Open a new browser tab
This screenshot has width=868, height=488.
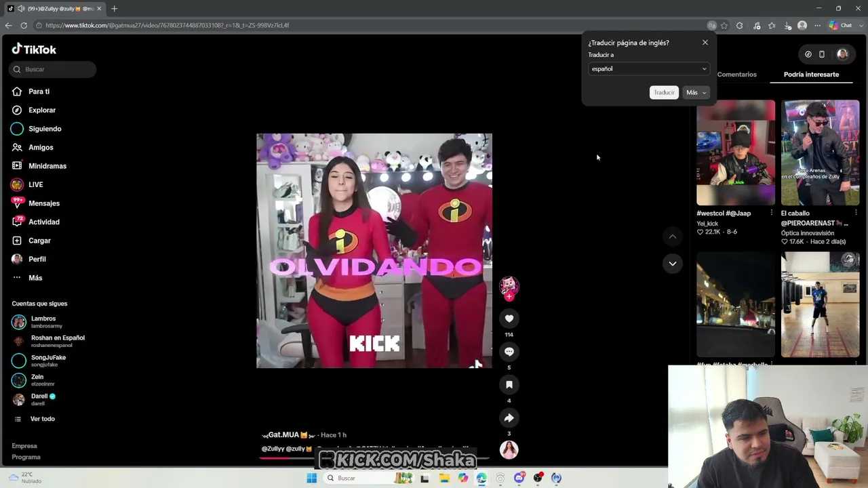114,9
